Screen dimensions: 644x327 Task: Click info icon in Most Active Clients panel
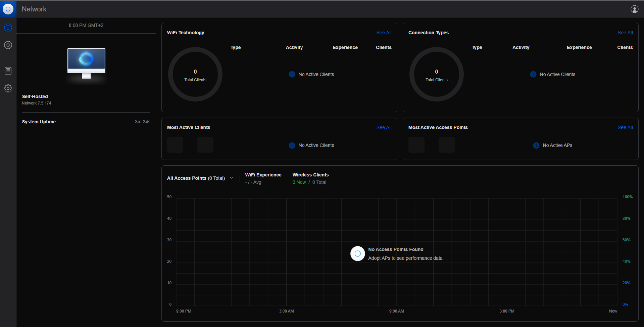pos(292,145)
